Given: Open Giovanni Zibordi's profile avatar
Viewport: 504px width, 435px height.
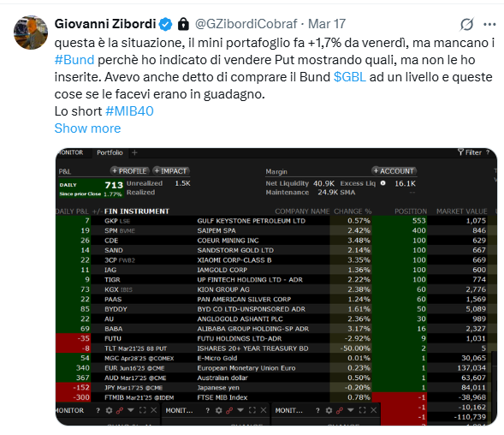Looking at the screenshot, I should [x=31, y=33].
